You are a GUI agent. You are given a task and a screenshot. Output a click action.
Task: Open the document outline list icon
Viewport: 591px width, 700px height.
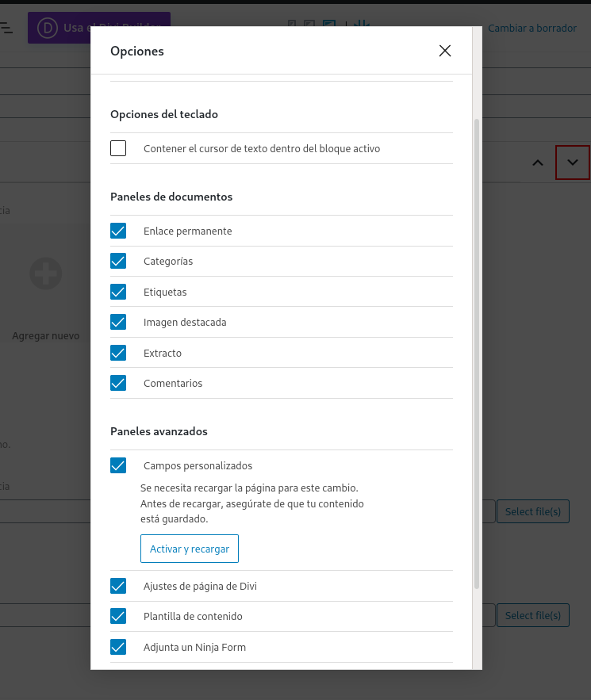pos(6,28)
